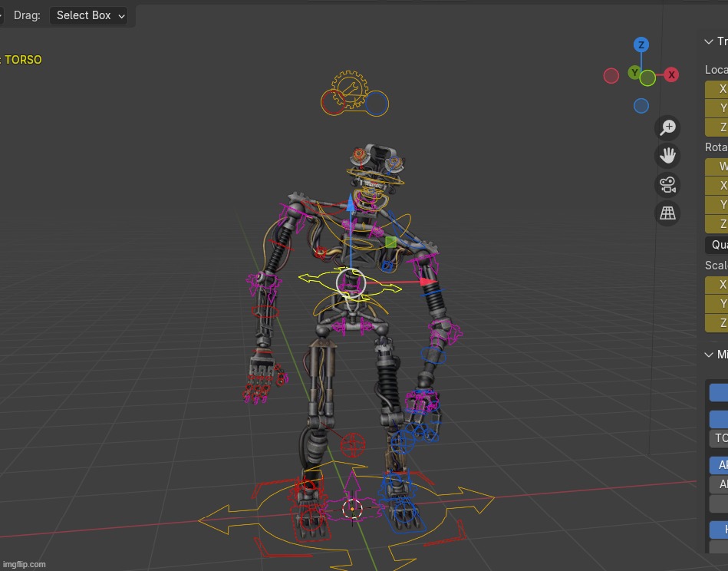728x571 pixels.
Task: Click the Location X field
Action: [716, 89]
